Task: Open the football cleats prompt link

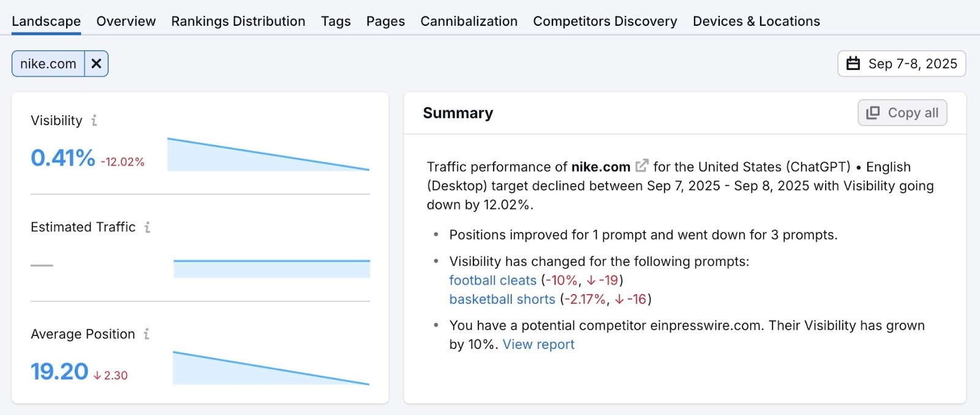Action: point(492,280)
